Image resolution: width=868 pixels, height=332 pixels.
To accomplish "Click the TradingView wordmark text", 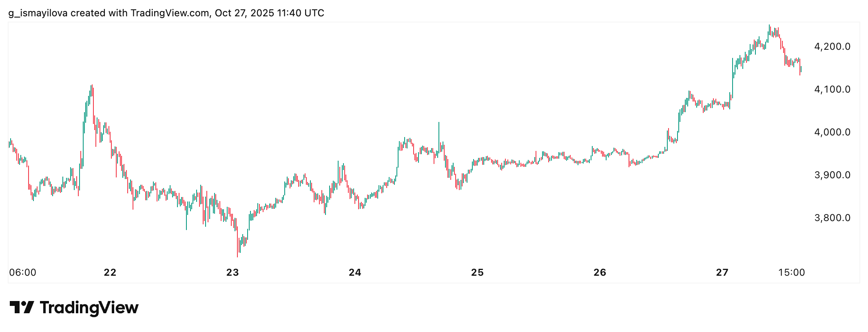I will [x=89, y=308].
